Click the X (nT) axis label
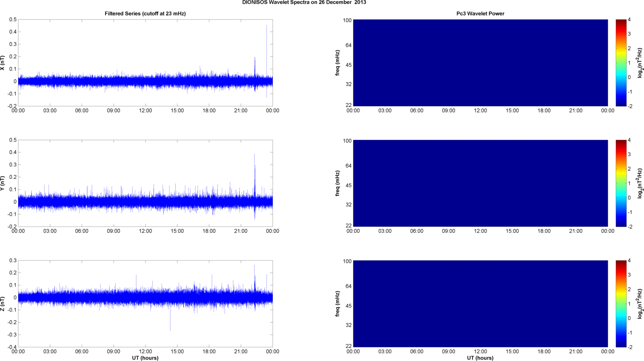The width and height of the screenshot is (644, 361). tap(3, 63)
